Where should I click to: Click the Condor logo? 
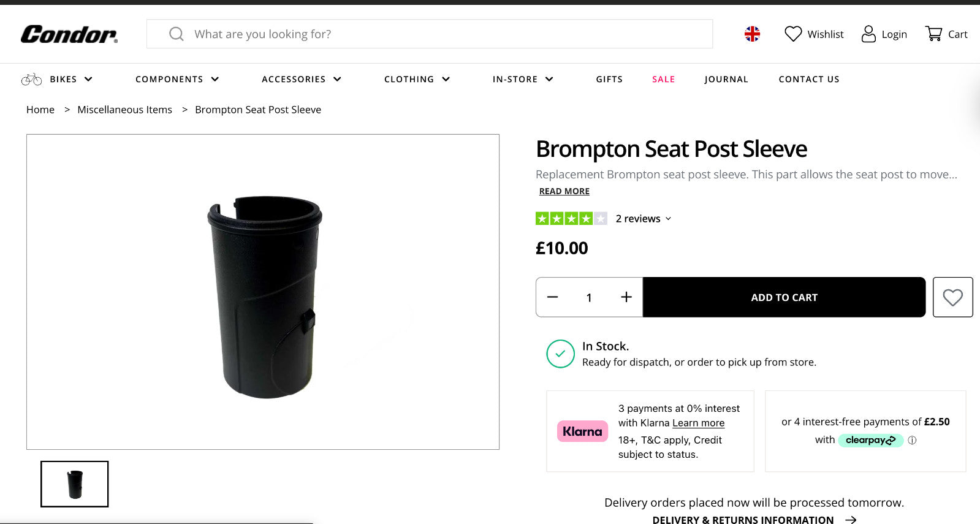tap(69, 34)
